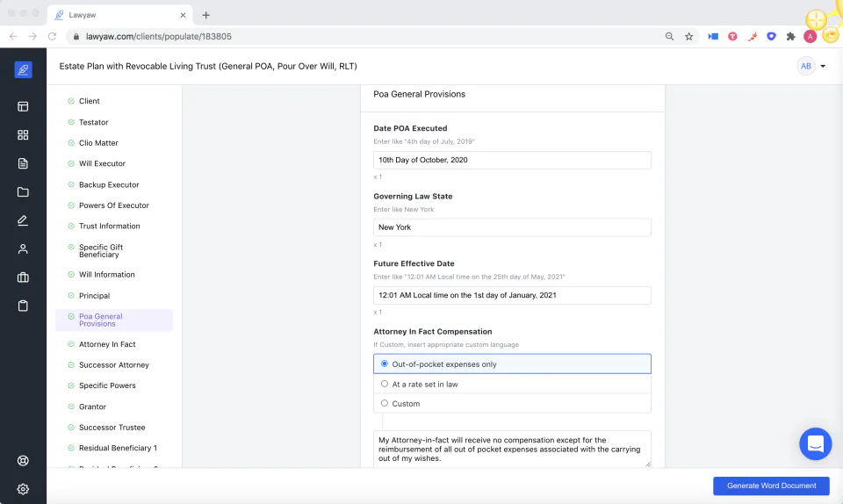
Task: Go to the 'Trust Information' section
Action: coord(109,227)
